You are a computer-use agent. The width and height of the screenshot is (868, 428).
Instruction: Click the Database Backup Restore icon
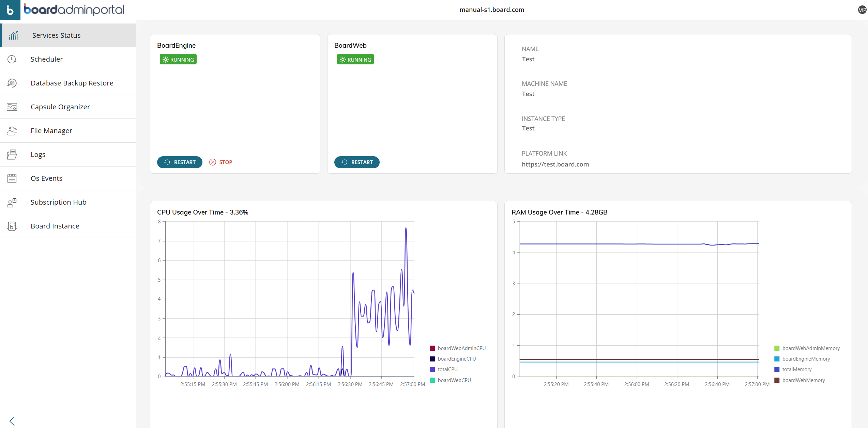point(12,83)
